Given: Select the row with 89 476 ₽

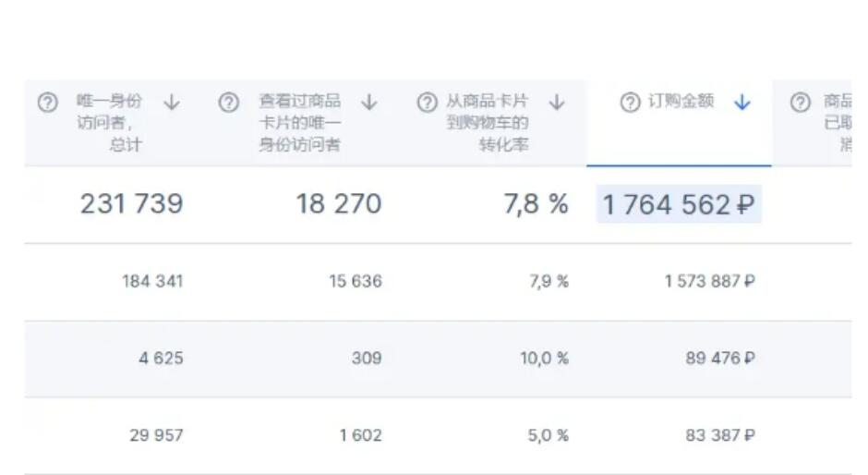Looking at the screenshot, I should [x=438, y=359].
